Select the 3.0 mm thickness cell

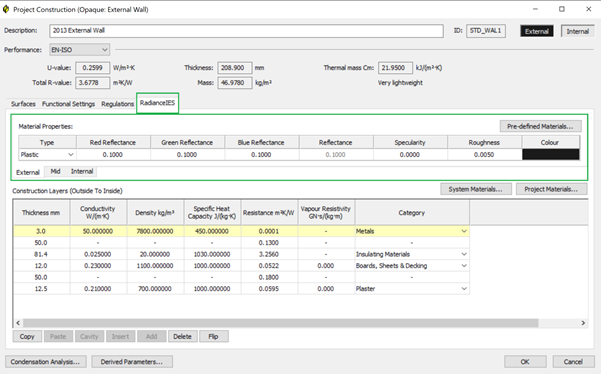point(41,231)
